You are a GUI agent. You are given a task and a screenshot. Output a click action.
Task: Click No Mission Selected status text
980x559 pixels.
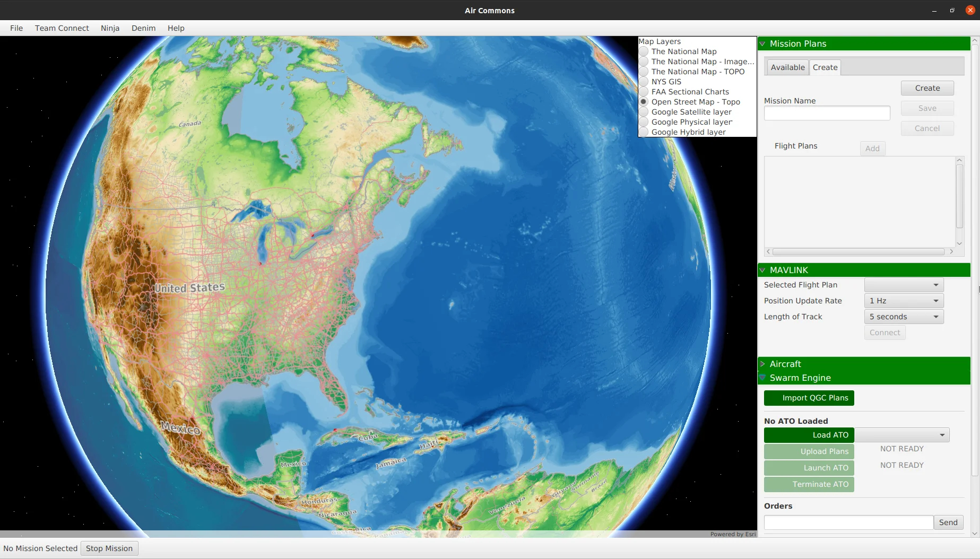(x=40, y=549)
